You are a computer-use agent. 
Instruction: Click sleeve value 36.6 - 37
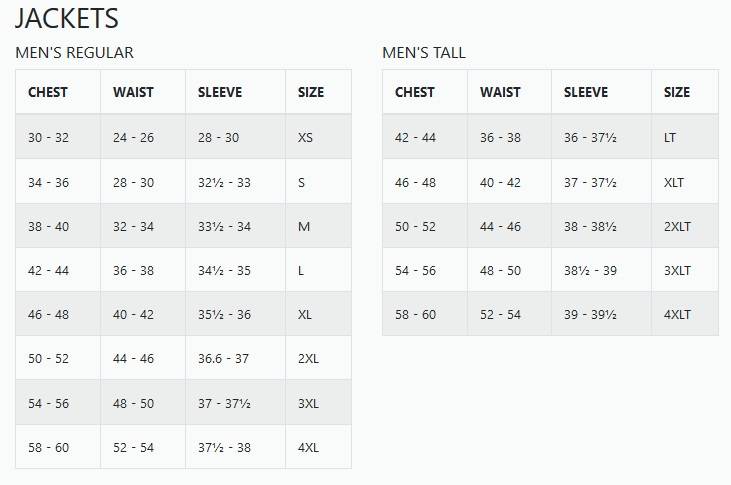223,358
